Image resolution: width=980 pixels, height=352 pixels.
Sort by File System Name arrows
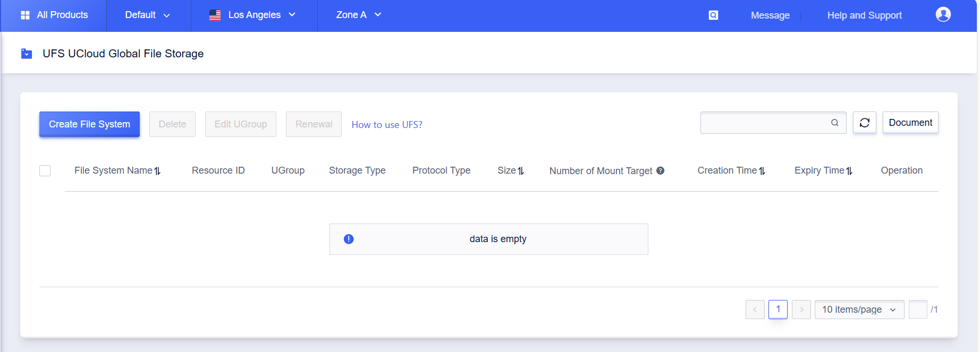(x=157, y=171)
